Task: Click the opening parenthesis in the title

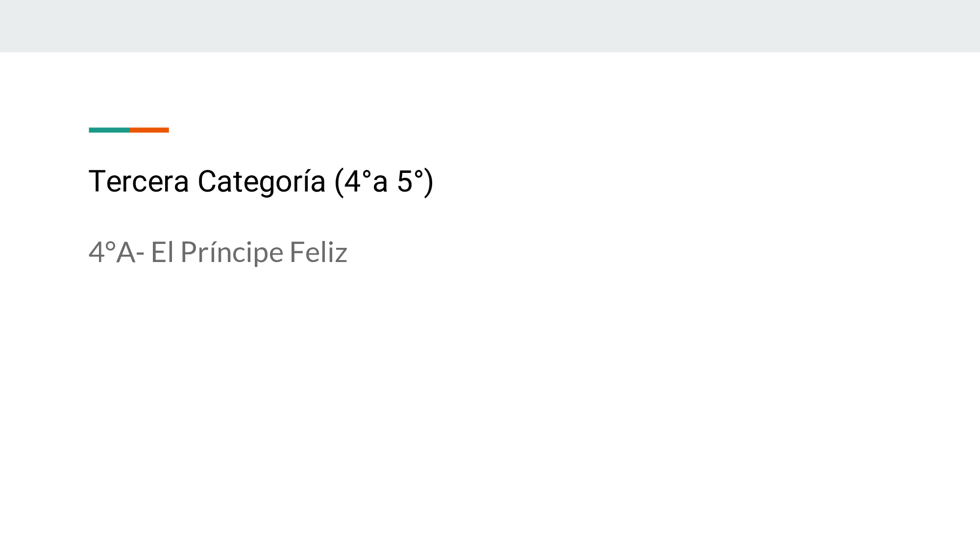Action: coord(339,182)
